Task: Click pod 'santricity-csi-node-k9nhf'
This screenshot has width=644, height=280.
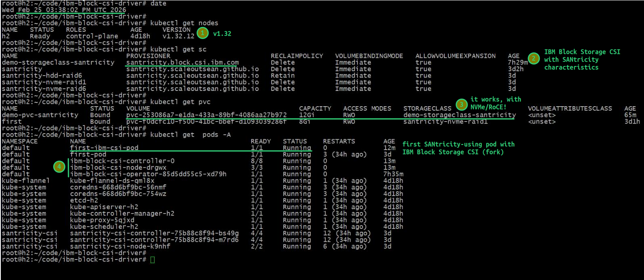Action: point(120,246)
